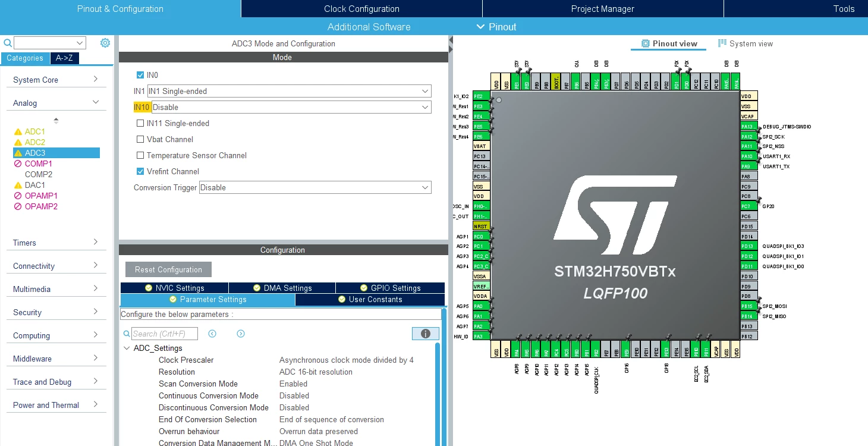Switch to System view
Screen dimensions: 868x446
point(746,43)
